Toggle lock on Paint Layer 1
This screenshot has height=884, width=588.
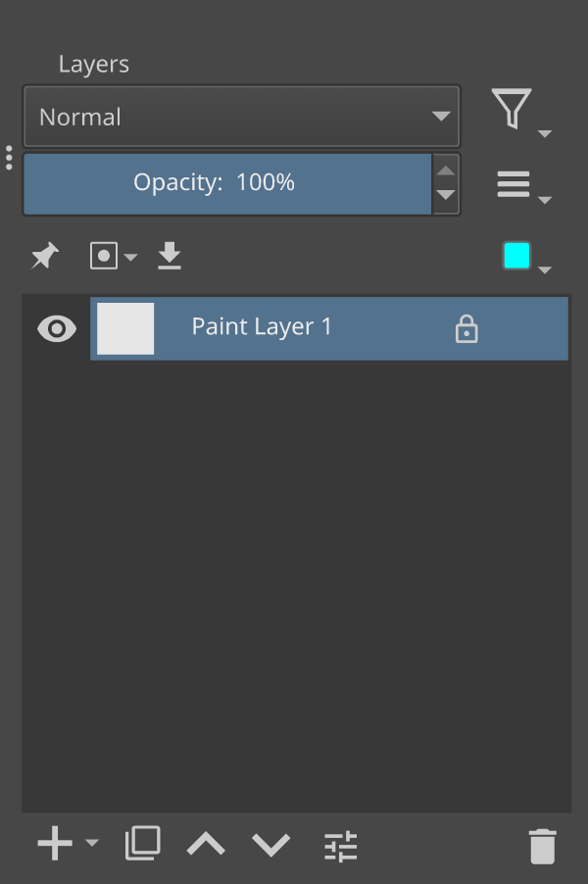[466, 329]
